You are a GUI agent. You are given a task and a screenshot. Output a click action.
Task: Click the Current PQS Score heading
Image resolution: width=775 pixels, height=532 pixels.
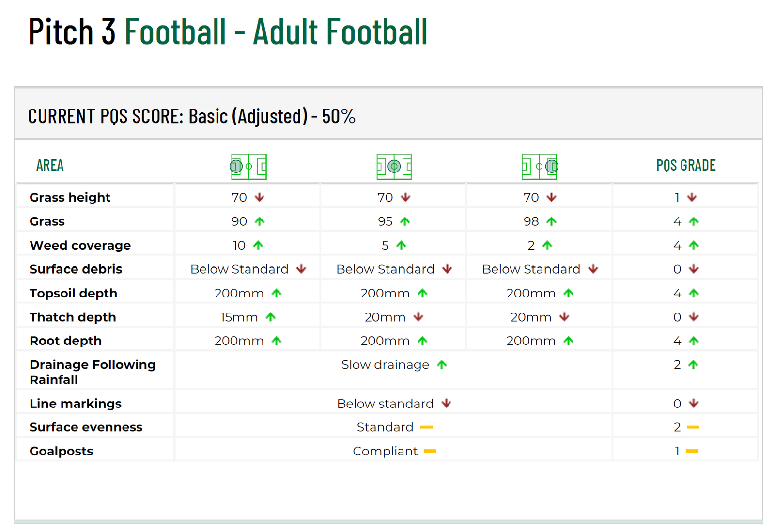[191, 116]
